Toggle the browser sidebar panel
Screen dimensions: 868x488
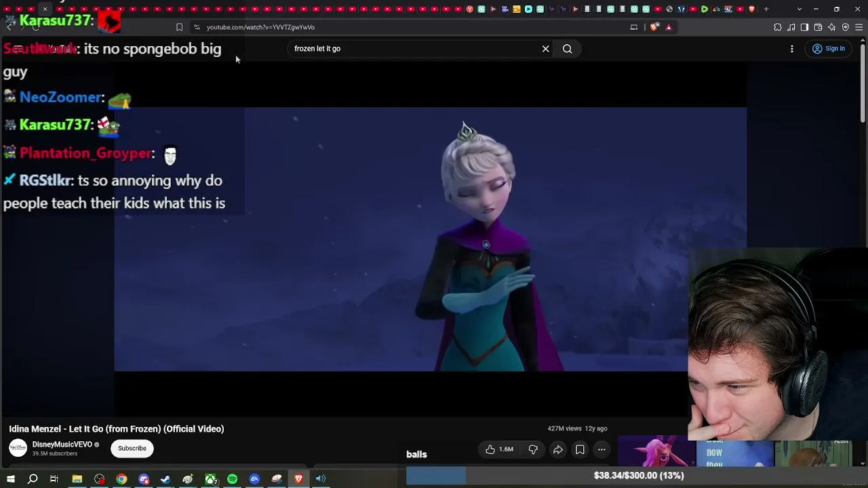point(804,27)
